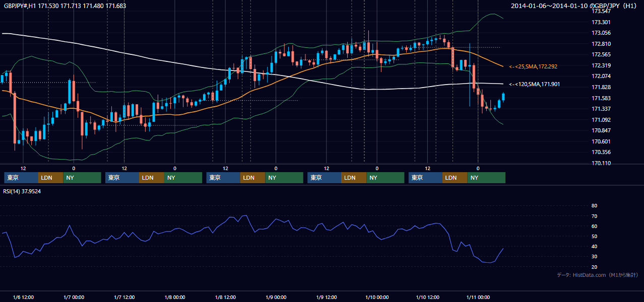The height and width of the screenshot is (302, 644).
Task: Click RSI axis level 60
Action: [x=594, y=226]
